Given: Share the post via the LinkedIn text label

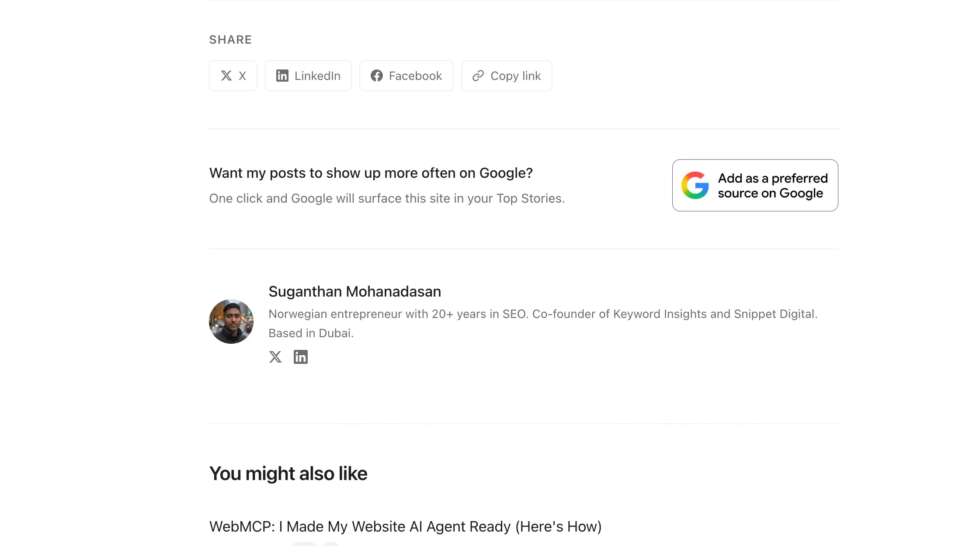Looking at the screenshot, I should click(x=317, y=76).
